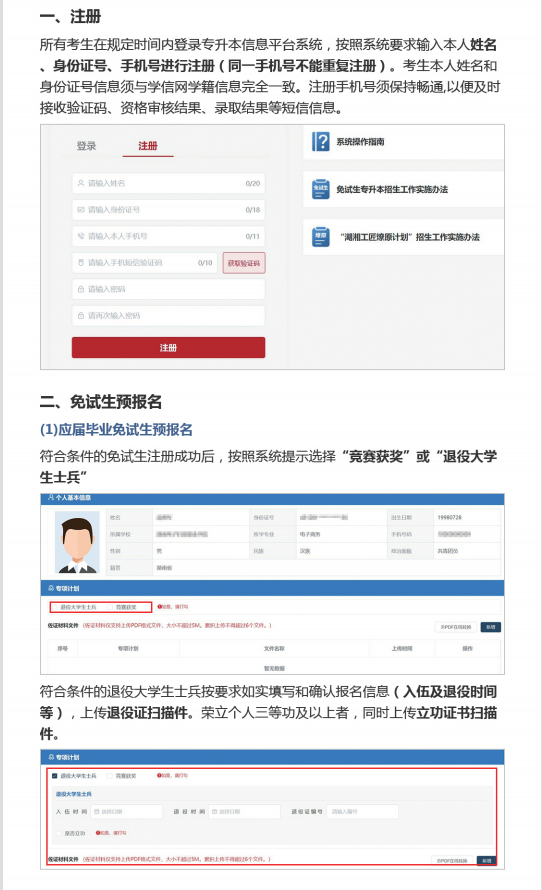Click the red warning icon beside 是否立功
This screenshot has height=890, width=542.
coord(98,833)
